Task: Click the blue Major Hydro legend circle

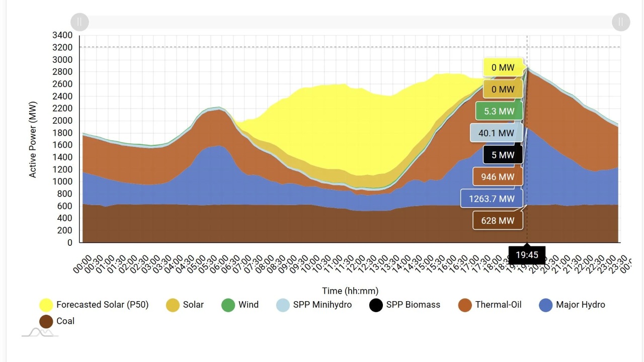Action: pos(546,305)
